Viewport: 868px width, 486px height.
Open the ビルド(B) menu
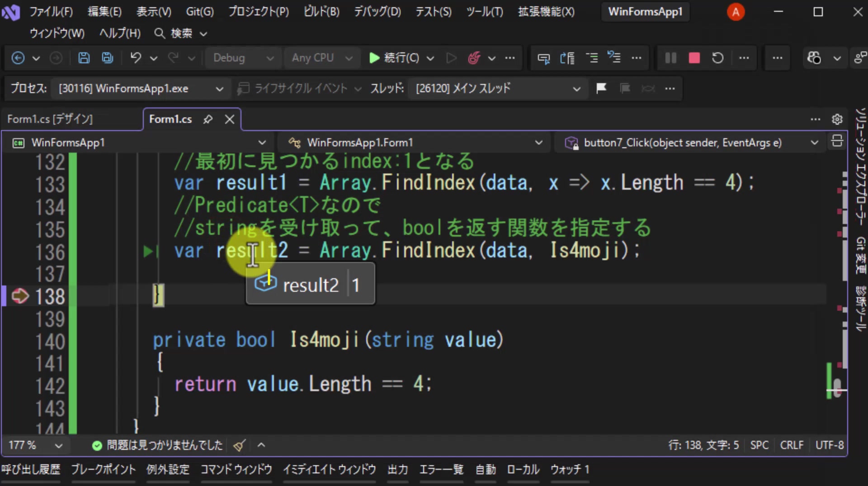[x=321, y=12]
